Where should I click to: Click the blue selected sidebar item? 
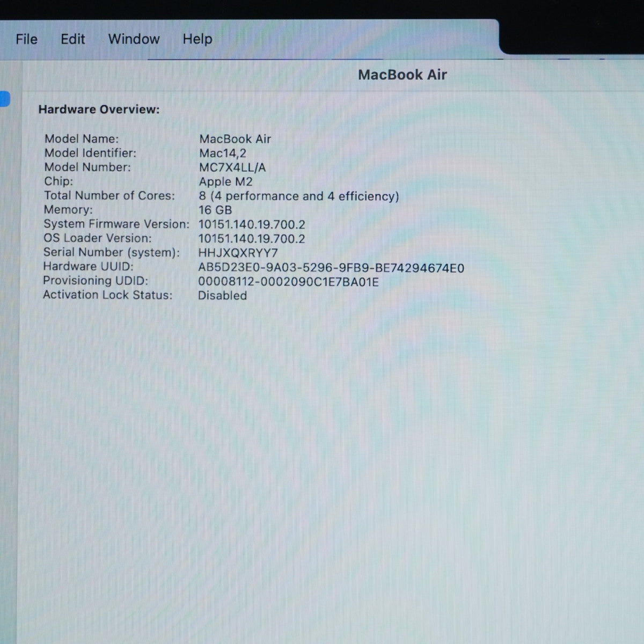pos(5,99)
